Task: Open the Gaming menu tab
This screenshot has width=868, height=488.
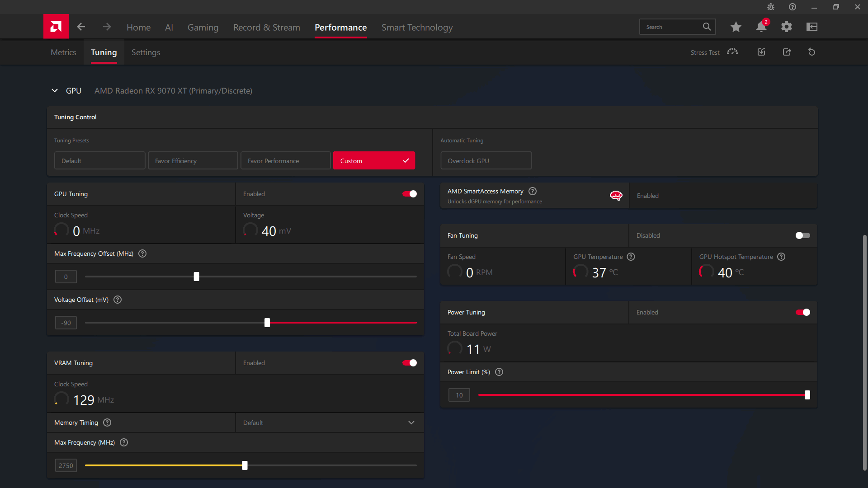Action: [x=203, y=28]
